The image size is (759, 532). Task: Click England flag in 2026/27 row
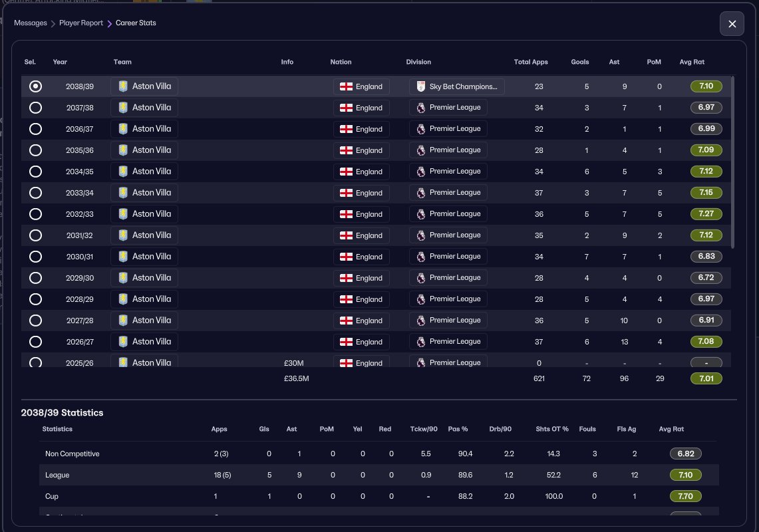pyautogui.click(x=346, y=342)
